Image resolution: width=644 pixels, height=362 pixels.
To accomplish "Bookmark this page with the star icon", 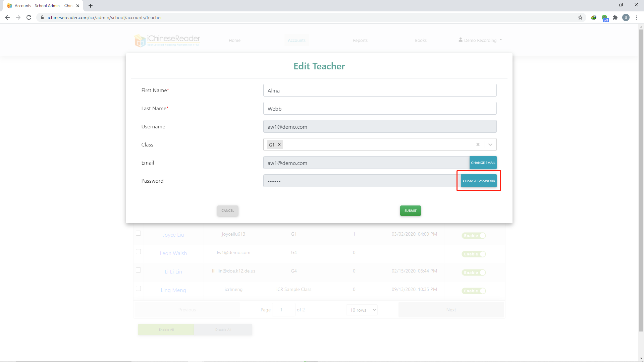I will click(580, 17).
